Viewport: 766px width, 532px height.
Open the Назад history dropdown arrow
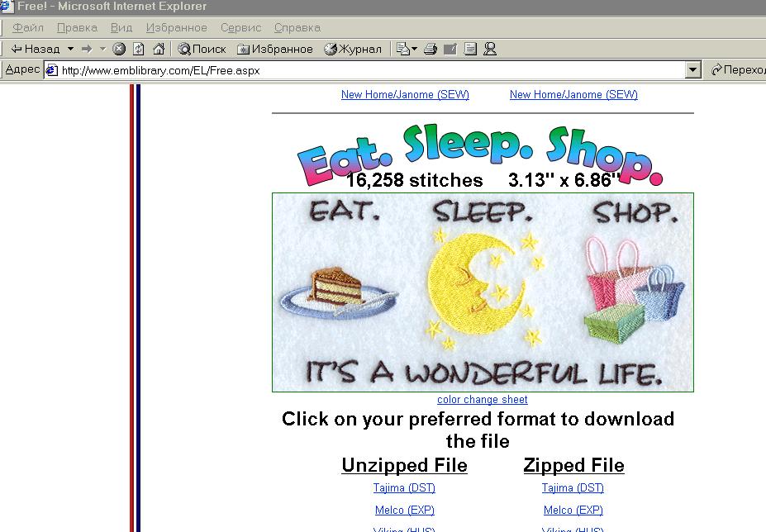coord(70,49)
